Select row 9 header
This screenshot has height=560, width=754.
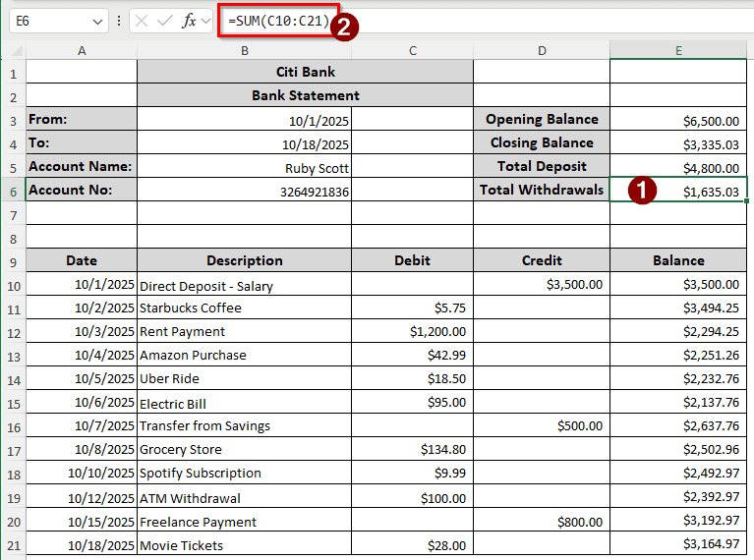pos(13,262)
